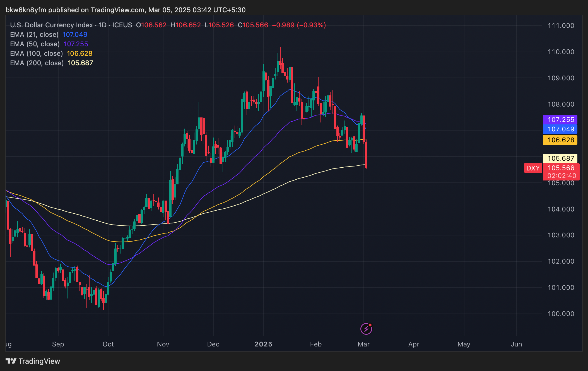
Task: Select the EMA (100, close) legend entry
Action: pos(36,54)
